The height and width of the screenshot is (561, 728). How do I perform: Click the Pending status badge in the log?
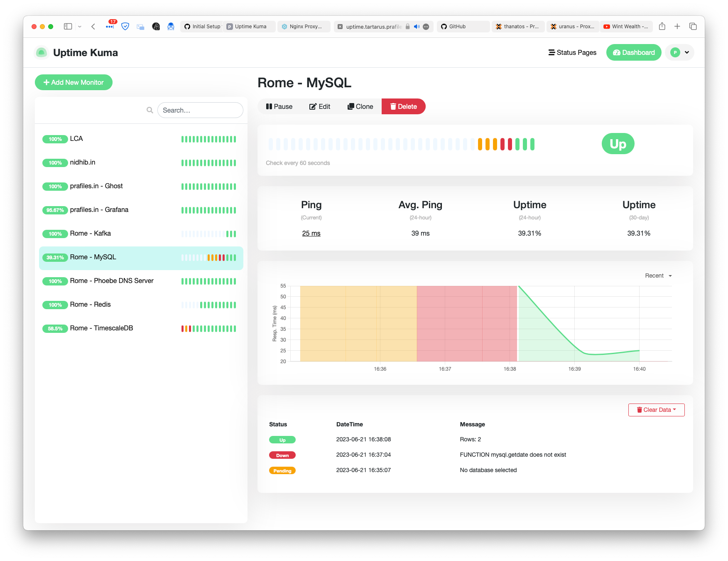[x=282, y=471]
